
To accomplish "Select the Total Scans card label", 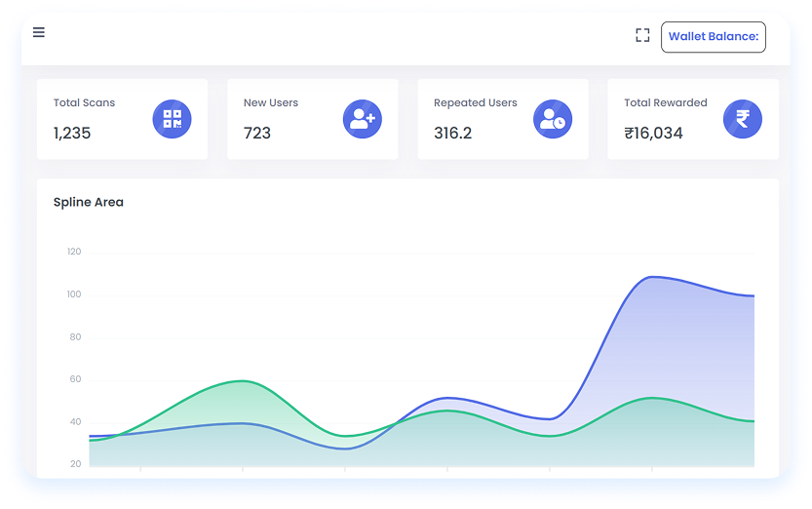I will pyautogui.click(x=84, y=102).
